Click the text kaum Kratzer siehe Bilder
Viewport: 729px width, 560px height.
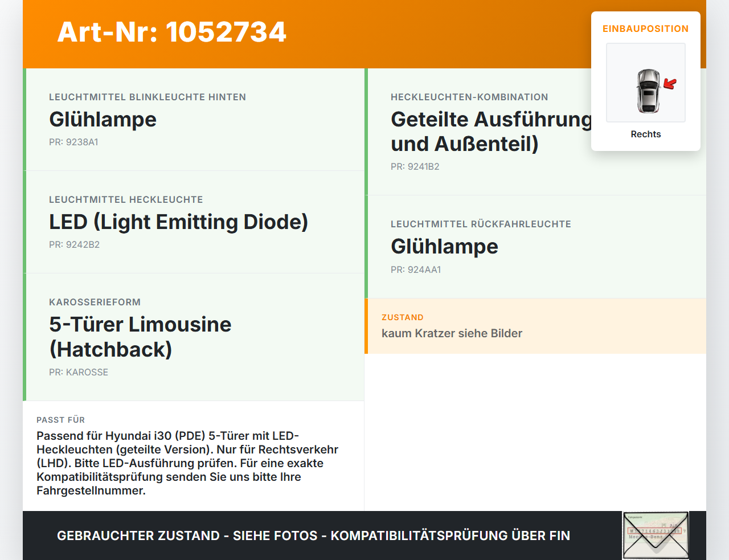tap(452, 333)
